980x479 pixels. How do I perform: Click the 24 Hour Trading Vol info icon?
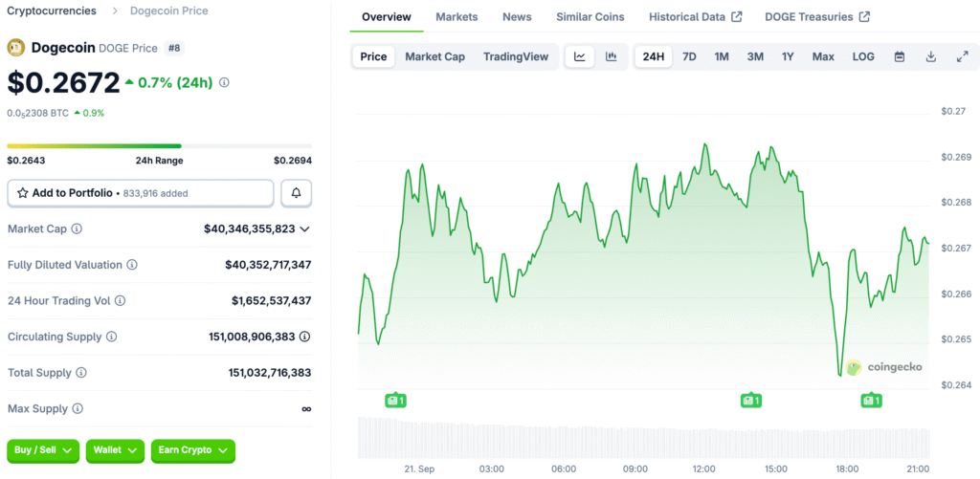[x=120, y=301]
